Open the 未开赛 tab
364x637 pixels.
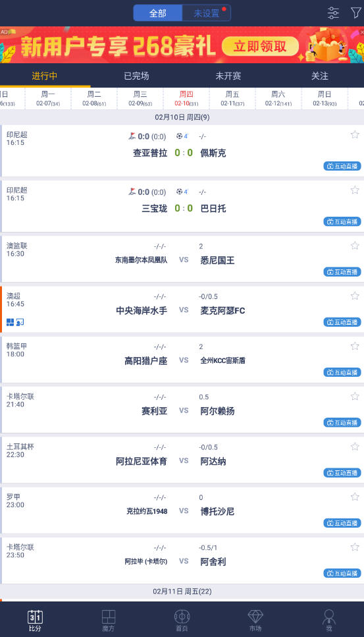coord(228,76)
